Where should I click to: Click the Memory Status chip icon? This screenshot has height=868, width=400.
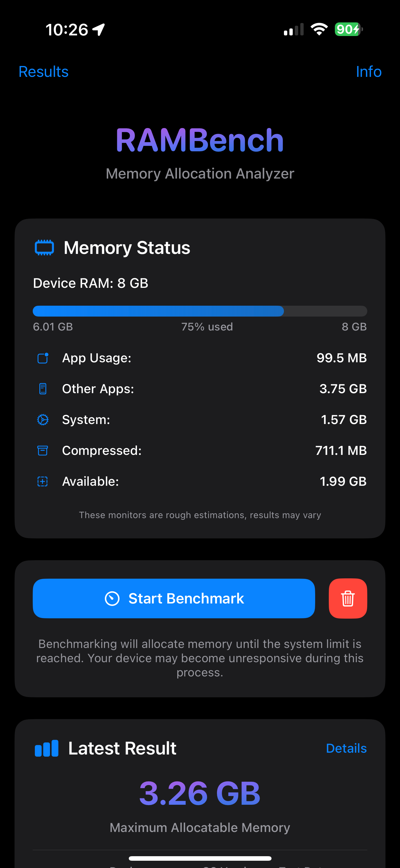pos(44,247)
